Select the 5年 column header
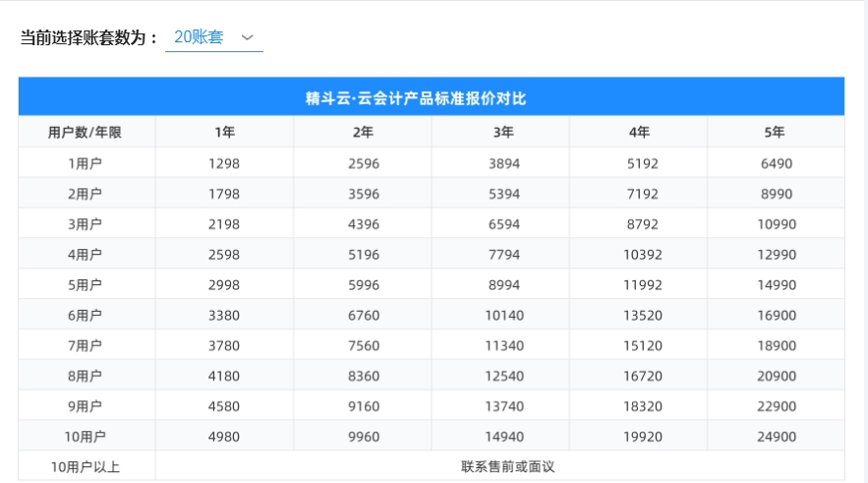Screen dimensions: 868x483 click(775, 132)
